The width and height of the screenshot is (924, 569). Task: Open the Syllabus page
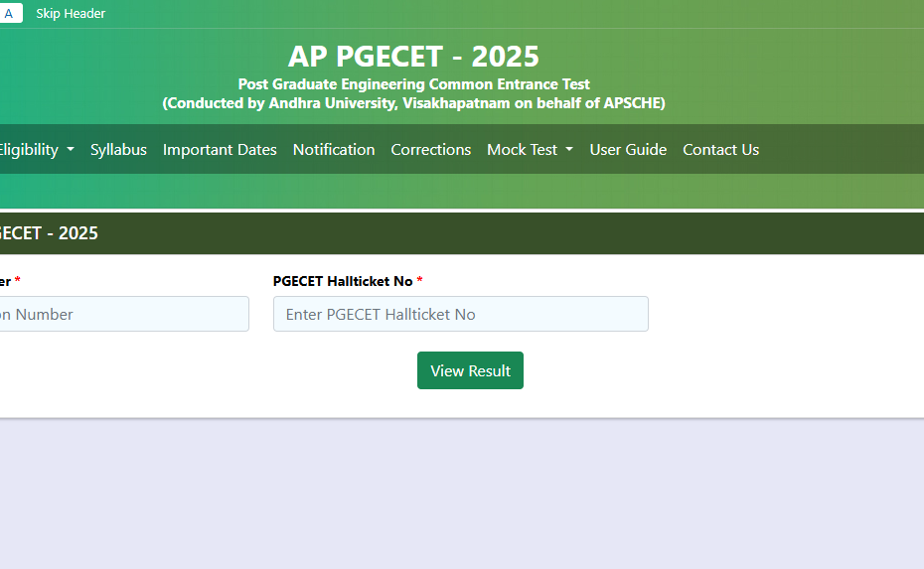pos(118,150)
